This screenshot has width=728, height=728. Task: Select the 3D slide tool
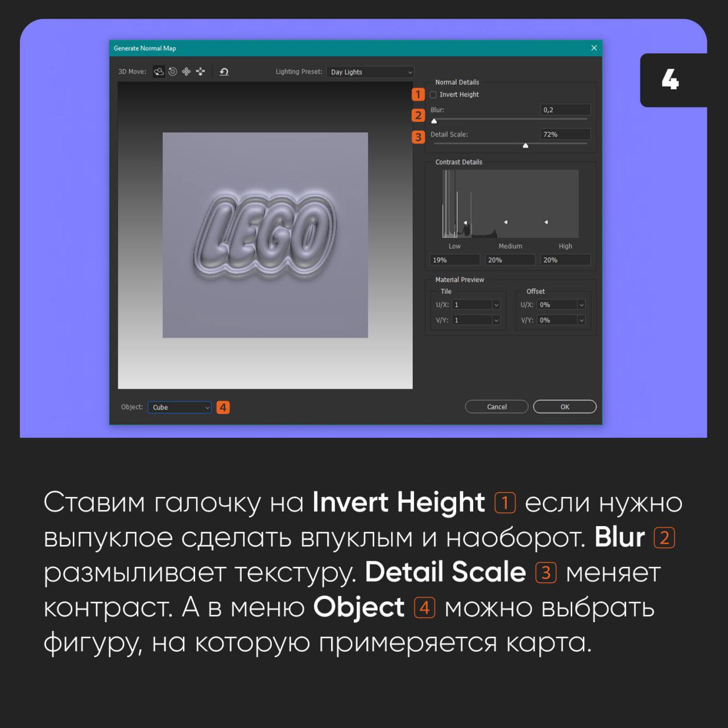click(200, 72)
